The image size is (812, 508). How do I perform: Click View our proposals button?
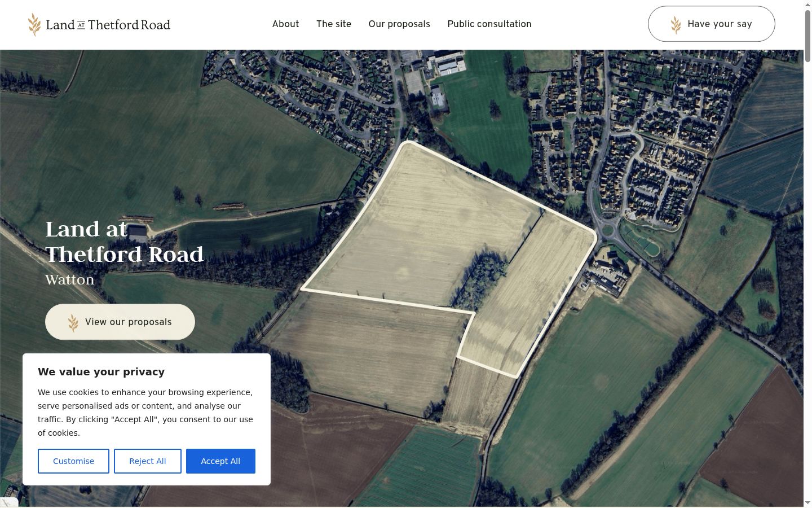[120, 322]
